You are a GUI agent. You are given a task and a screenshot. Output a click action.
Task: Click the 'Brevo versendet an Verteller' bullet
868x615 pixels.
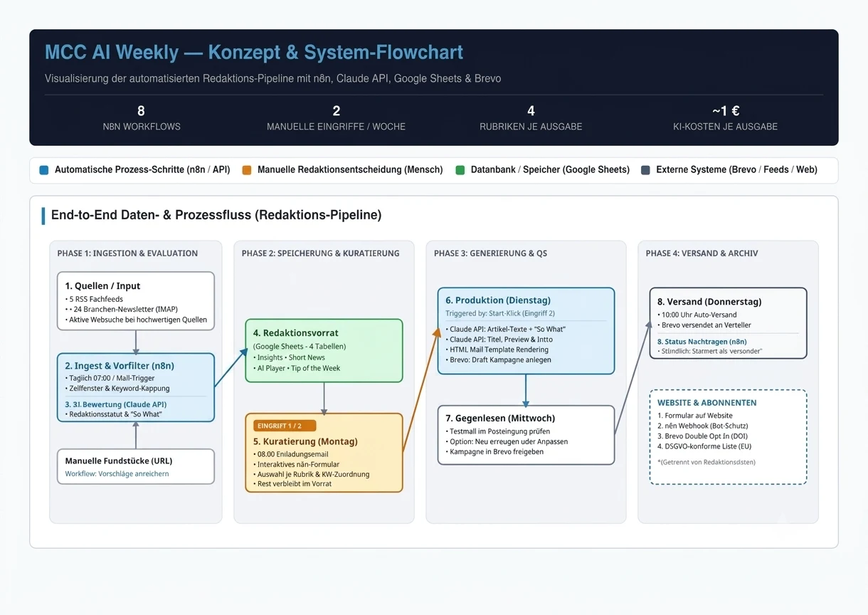tap(704, 325)
